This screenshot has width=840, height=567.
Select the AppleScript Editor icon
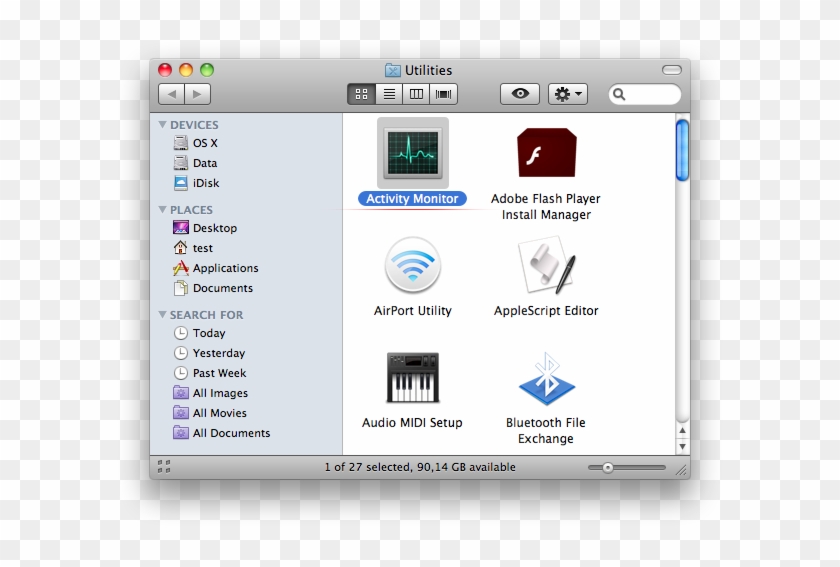coord(546,265)
